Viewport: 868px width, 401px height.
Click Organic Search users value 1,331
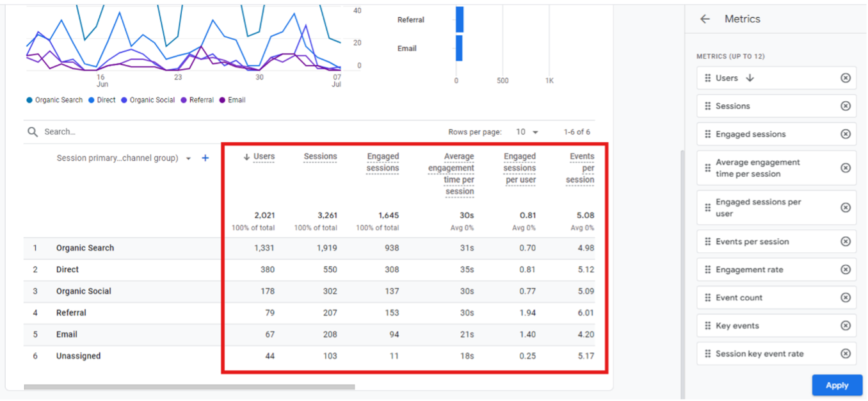coord(264,249)
